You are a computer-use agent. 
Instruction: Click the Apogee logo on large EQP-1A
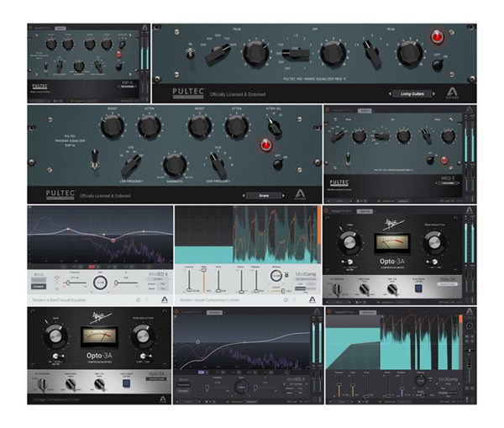tap(300, 195)
